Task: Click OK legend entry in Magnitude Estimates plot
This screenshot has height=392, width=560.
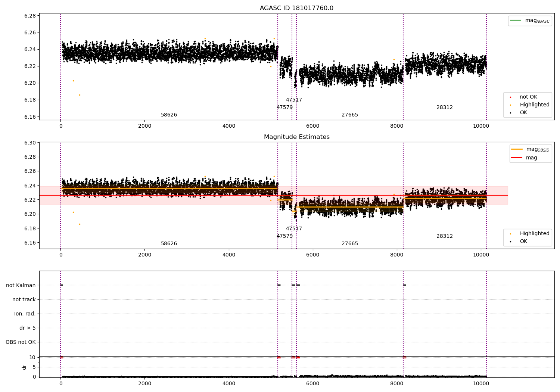Action: [519, 242]
